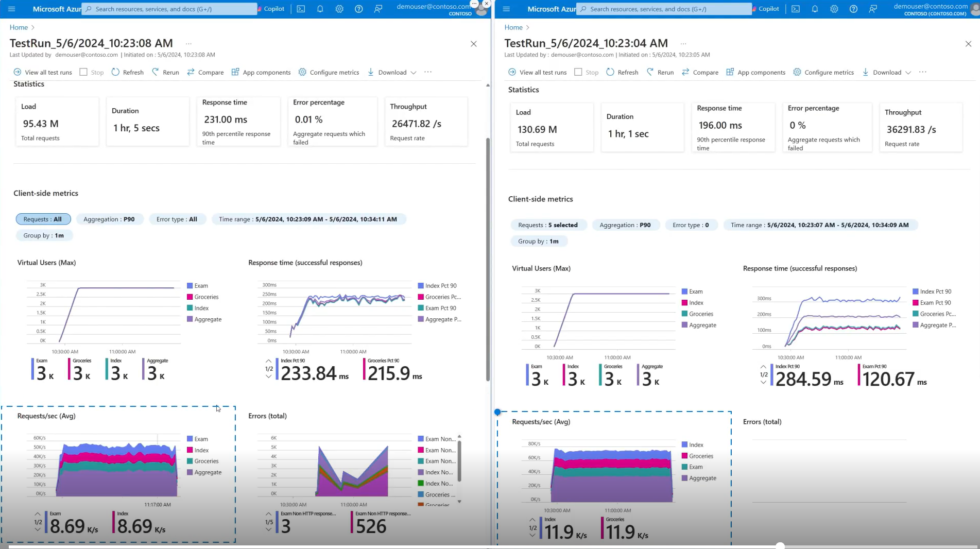
Task: Click help question mark in right Azure header
Action: tap(853, 9)
